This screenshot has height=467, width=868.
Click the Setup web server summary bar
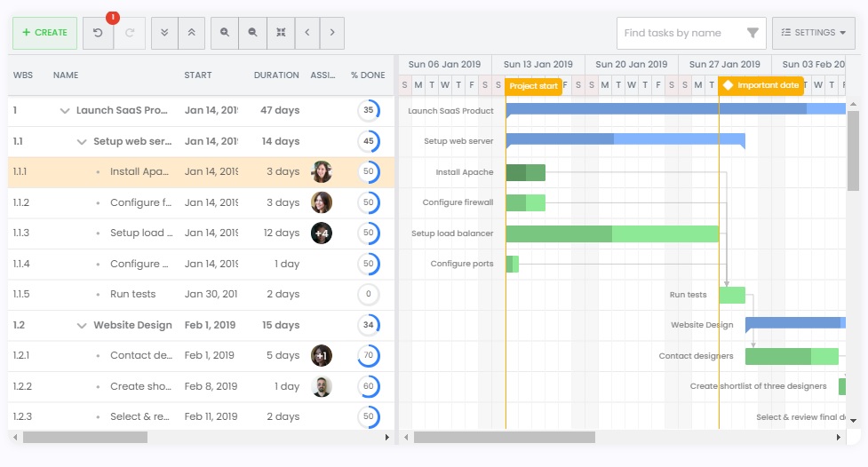point(625,139)
